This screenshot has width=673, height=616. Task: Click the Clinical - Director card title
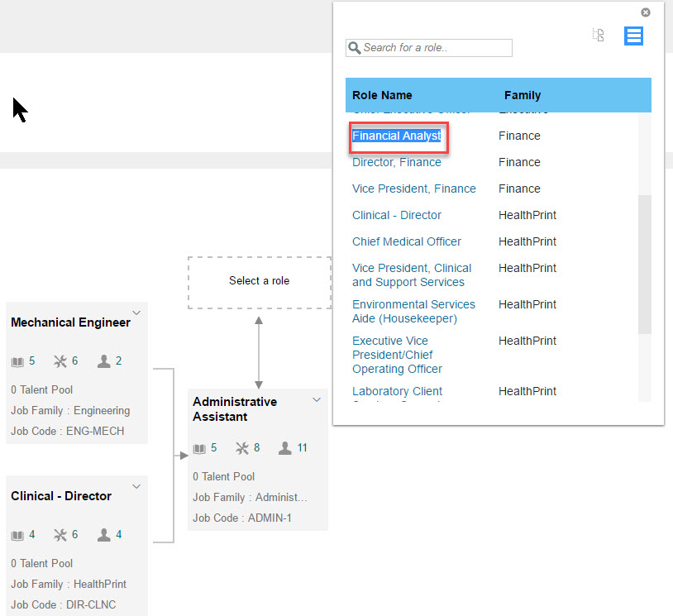[61, 496]
